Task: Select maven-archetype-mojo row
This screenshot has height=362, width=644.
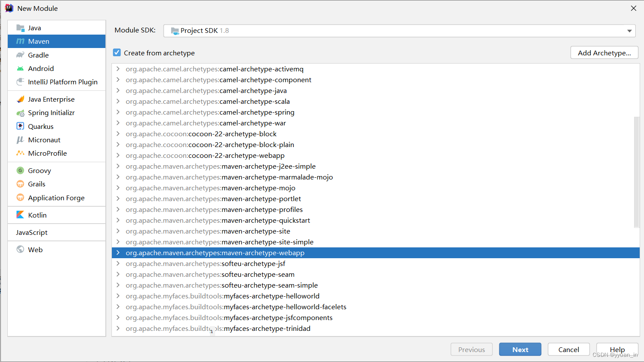Action: point(375,188)
